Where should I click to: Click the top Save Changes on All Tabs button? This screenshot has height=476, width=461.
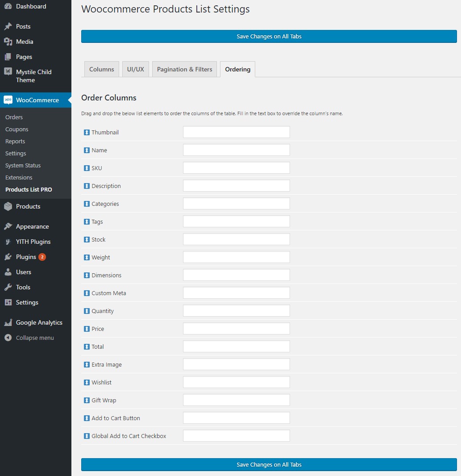coord(269,37)
